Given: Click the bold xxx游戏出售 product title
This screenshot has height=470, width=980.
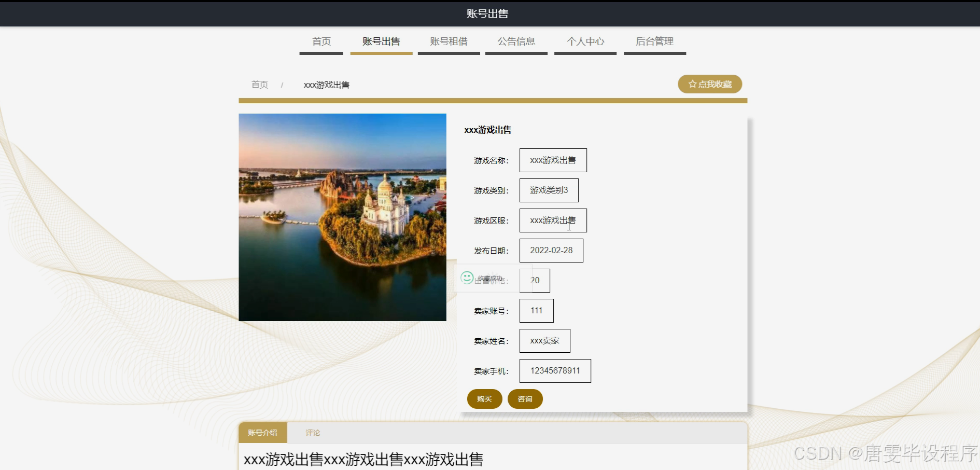Looking at the screenshot, I should [488, 130].
